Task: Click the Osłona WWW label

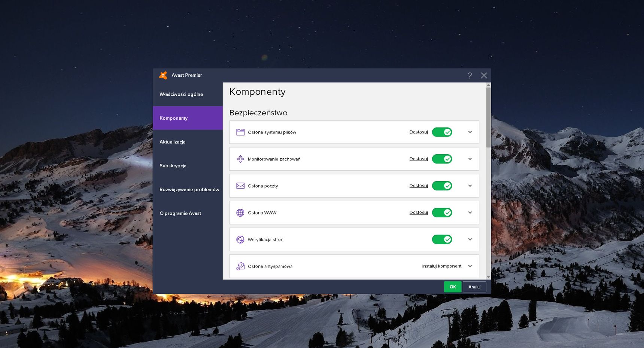Action: (262, 213)
